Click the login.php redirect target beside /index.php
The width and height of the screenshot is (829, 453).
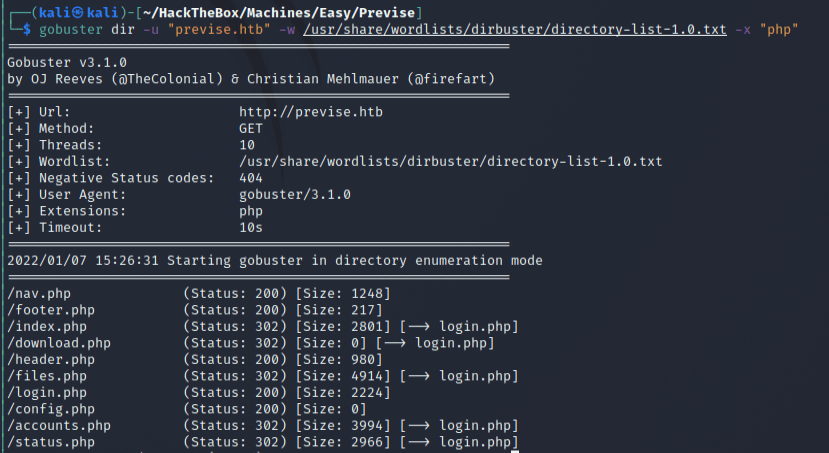pyautogui.click(x=478, y=327)
